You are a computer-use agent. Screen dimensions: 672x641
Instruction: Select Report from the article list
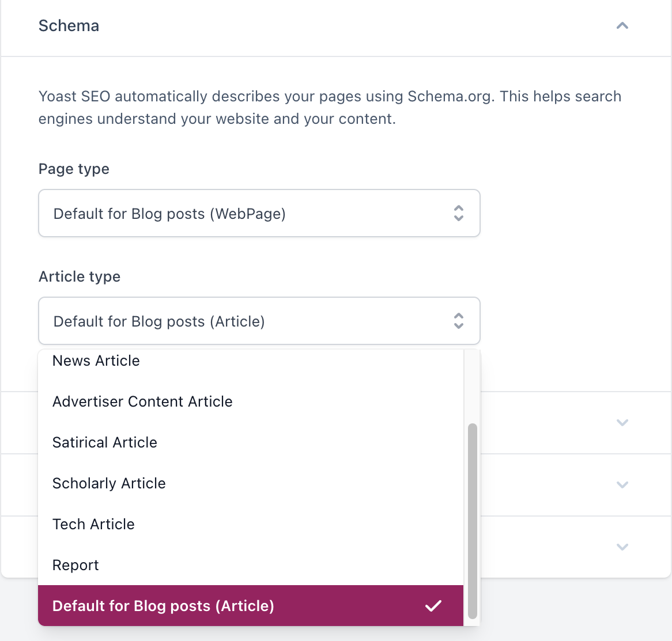[75, 565]
